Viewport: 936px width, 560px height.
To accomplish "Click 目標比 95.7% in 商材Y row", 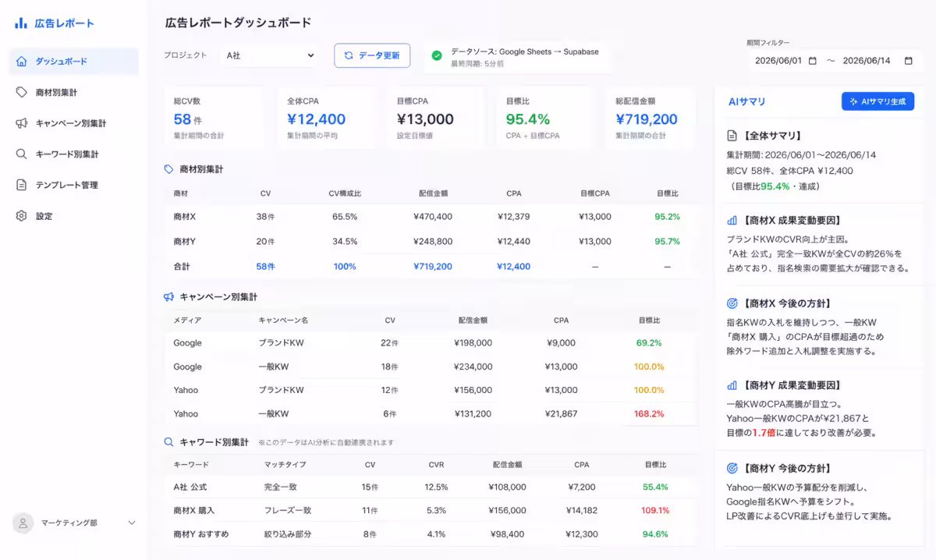I will coord(667,242).
